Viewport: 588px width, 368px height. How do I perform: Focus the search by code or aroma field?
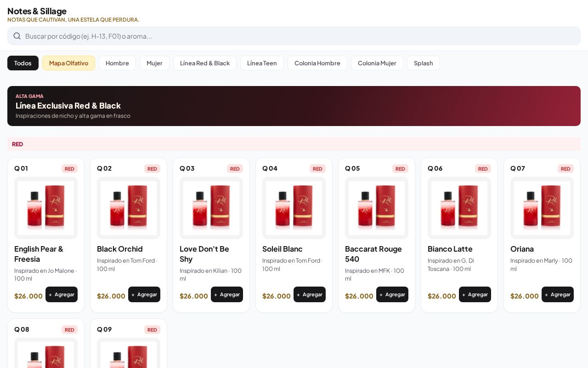pos(294,36)
